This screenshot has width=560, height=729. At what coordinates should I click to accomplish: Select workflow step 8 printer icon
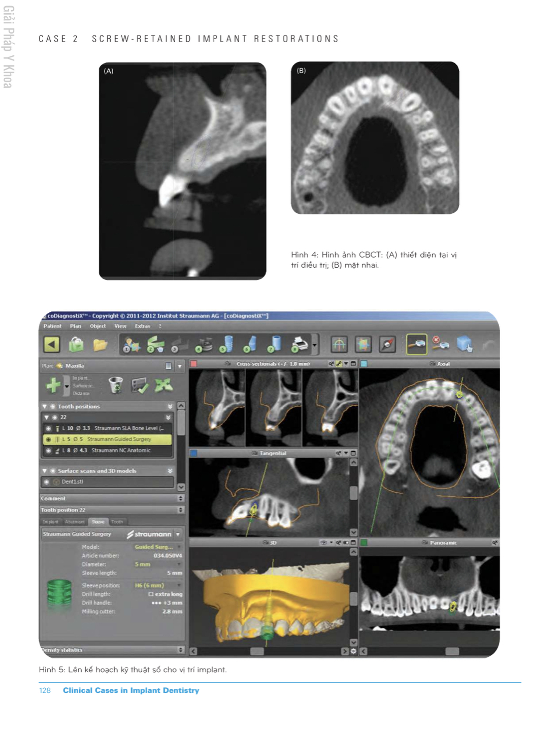300,344
